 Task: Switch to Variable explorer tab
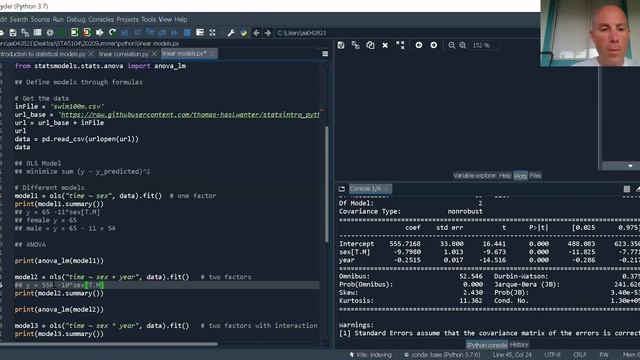(x=474, y=176)
